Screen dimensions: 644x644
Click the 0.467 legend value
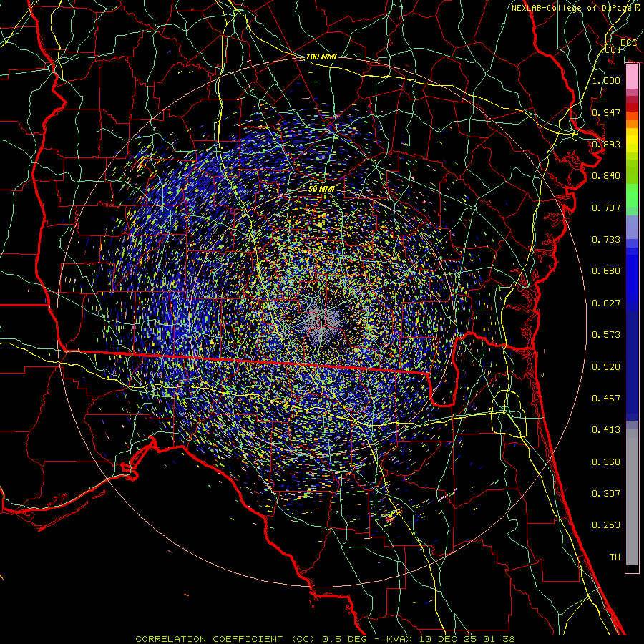[x=606, y=399]
